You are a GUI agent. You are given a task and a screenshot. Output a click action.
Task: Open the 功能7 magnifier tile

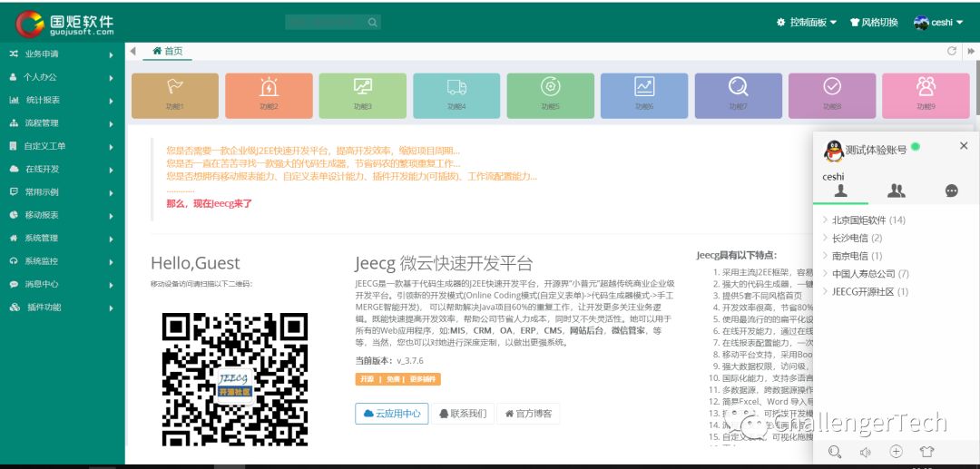738,95
